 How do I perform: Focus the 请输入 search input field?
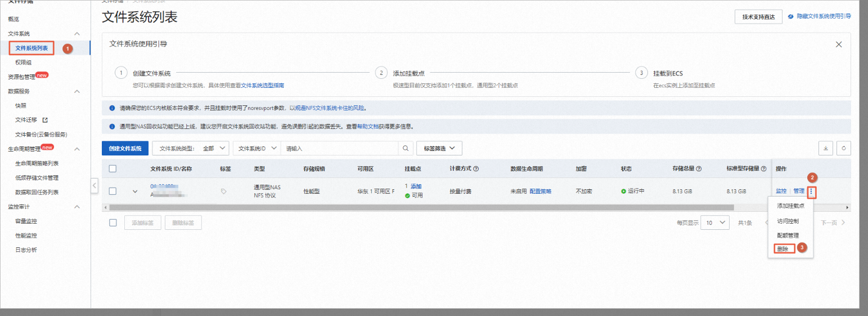click(340, 149)
